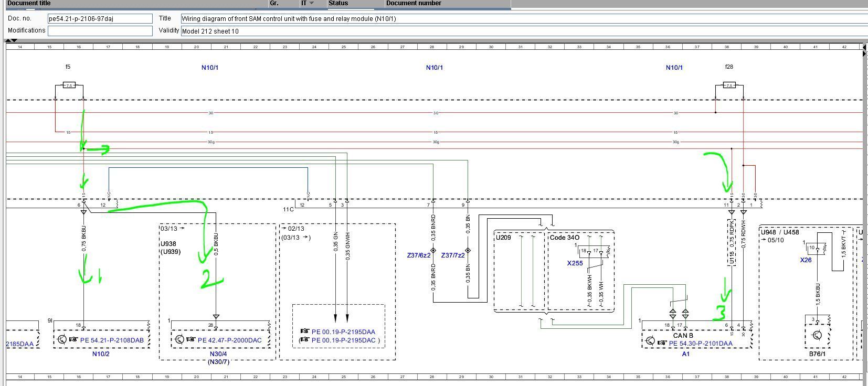
Task: Click transistor symbol in the N10/2 box
Action: click(62, 339)
